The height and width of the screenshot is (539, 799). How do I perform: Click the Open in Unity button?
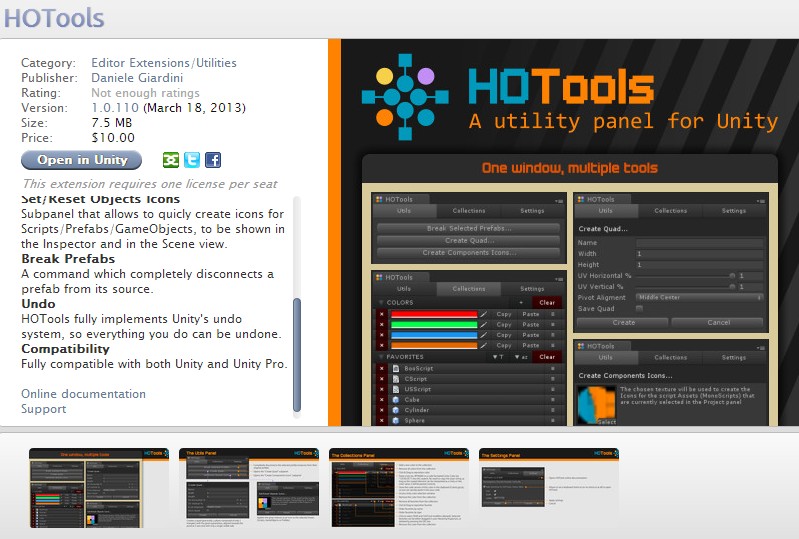tap(82, 160)
